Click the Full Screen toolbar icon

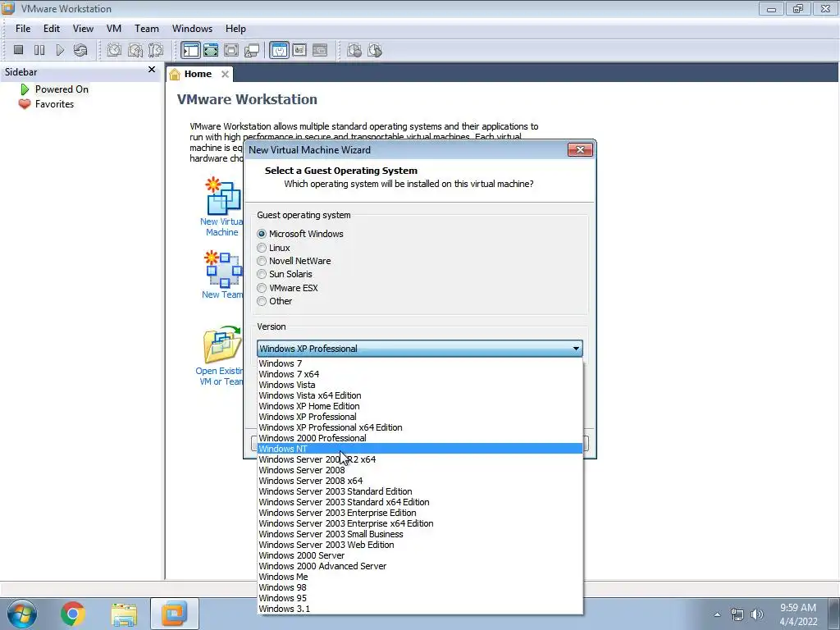[x=231, y=50]
